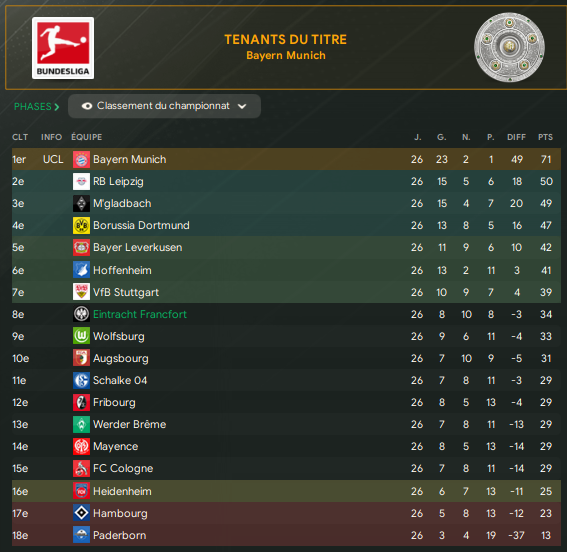Expand the dropdown chevron arrow

(242, 106)
